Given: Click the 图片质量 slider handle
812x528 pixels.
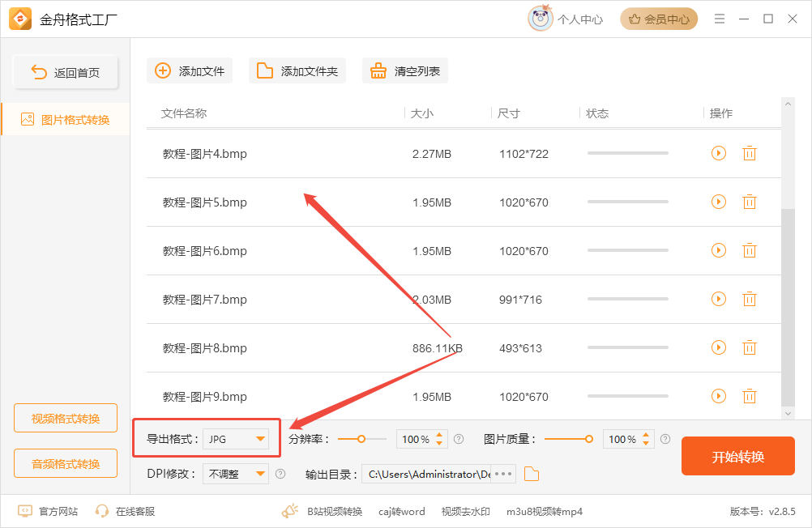Looking at the screenshot, I should pyautogui.click(x=589, y=439).
